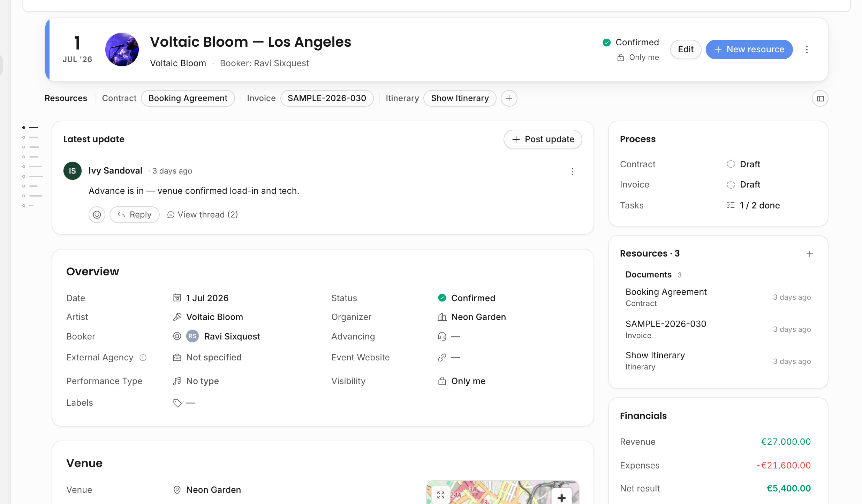862x504 pixels.
Task: Open the show header three-dot menu
Action: click(x=807, y=49)
